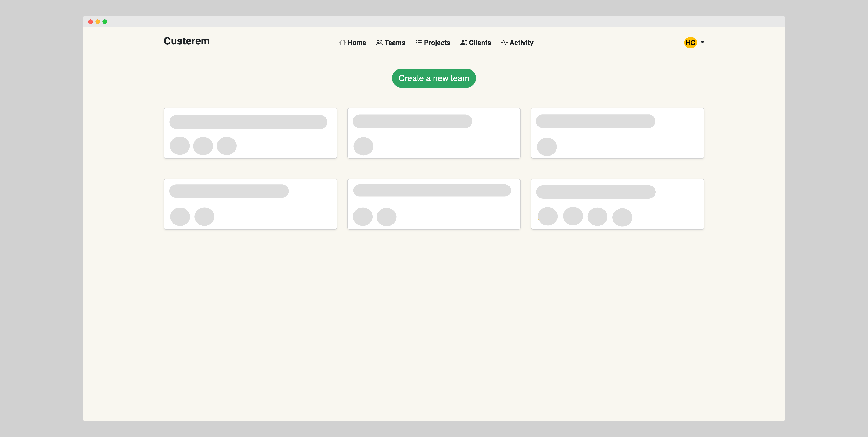Screen dimensions: 868x437
Task: Open the Home nav link
Action: pos(352,43)
